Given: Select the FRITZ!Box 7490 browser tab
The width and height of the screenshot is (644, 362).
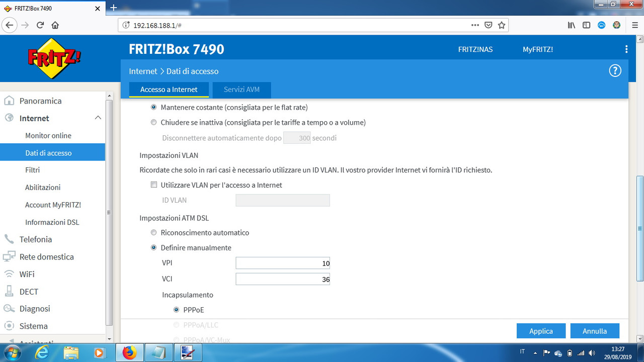Looking at the screenshot, I should [53, 8].
